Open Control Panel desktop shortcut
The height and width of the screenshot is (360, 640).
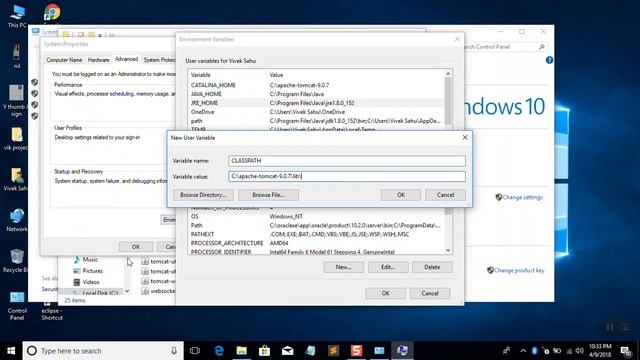17,306
